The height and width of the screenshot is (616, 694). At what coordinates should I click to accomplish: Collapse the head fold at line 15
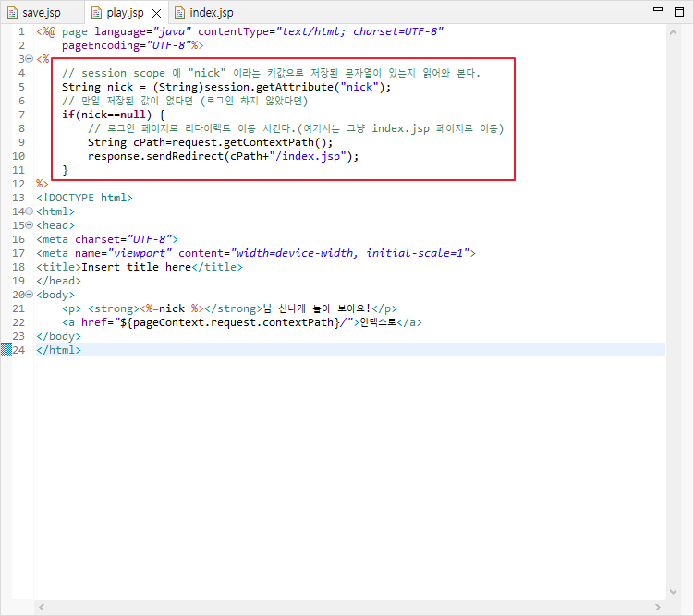point(30,225)
